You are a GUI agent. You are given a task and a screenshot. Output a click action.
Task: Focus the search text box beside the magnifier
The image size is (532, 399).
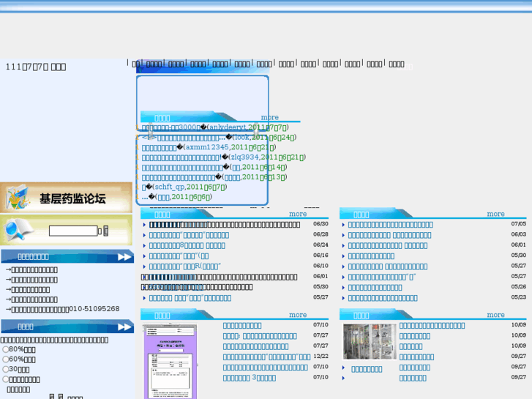tap(73, 231)
